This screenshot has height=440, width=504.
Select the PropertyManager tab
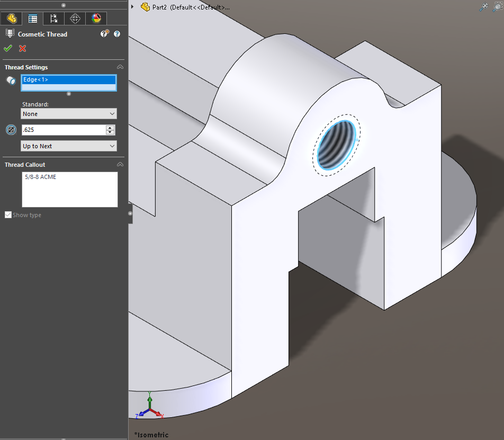[x=32, y=19]
